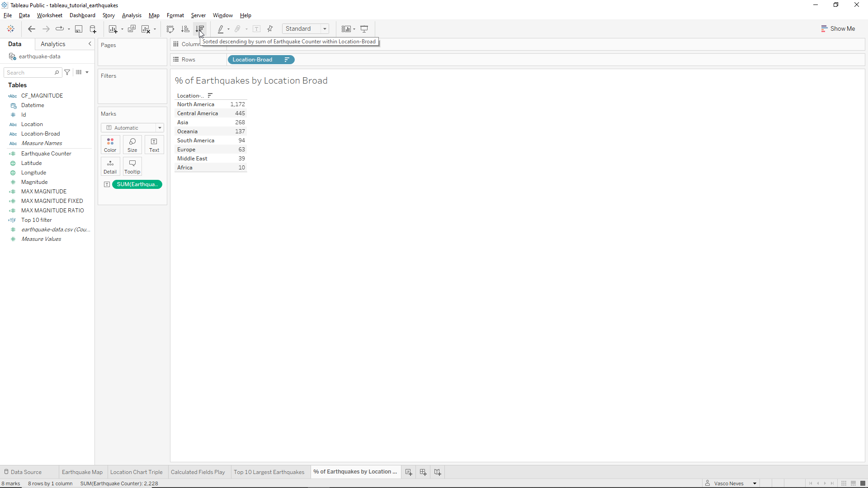Sort descending toolbar icon
Viewport: 868px width, 488px height.
tap(200, 29)
